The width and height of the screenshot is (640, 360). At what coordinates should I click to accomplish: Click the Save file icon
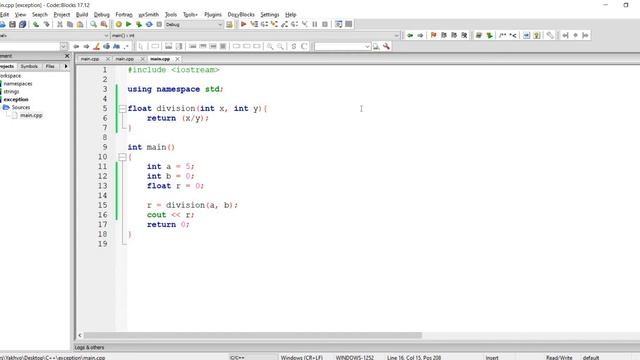tap(13, 24)
